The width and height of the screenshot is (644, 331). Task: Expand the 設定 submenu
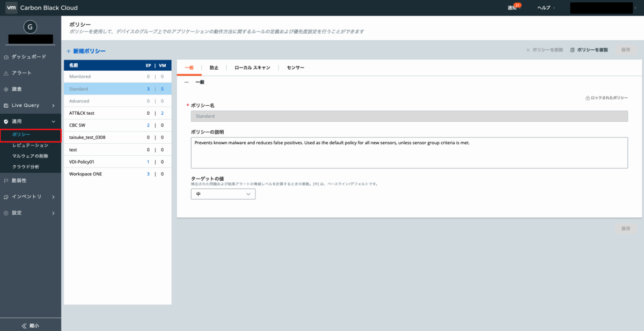tap(53, 213)
